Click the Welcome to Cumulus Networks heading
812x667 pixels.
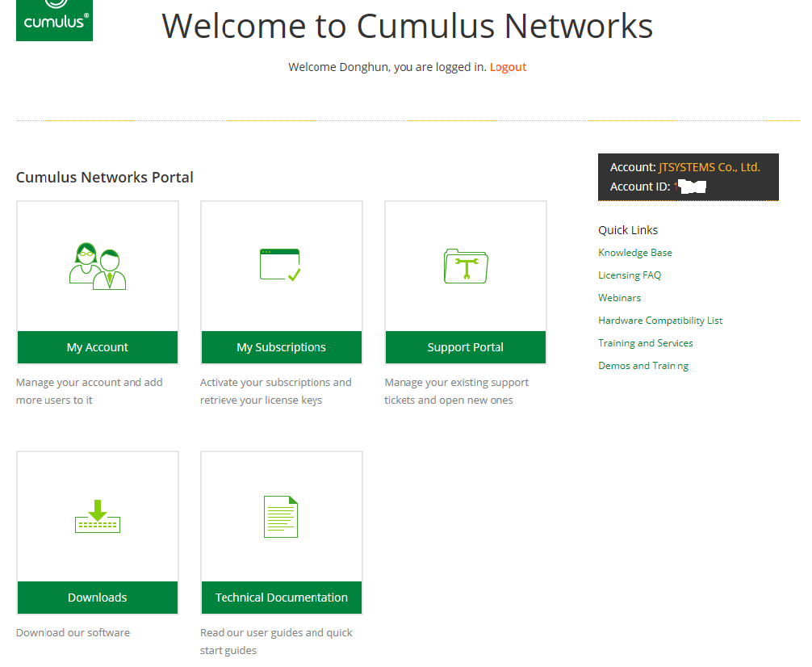tap(407, 26)
